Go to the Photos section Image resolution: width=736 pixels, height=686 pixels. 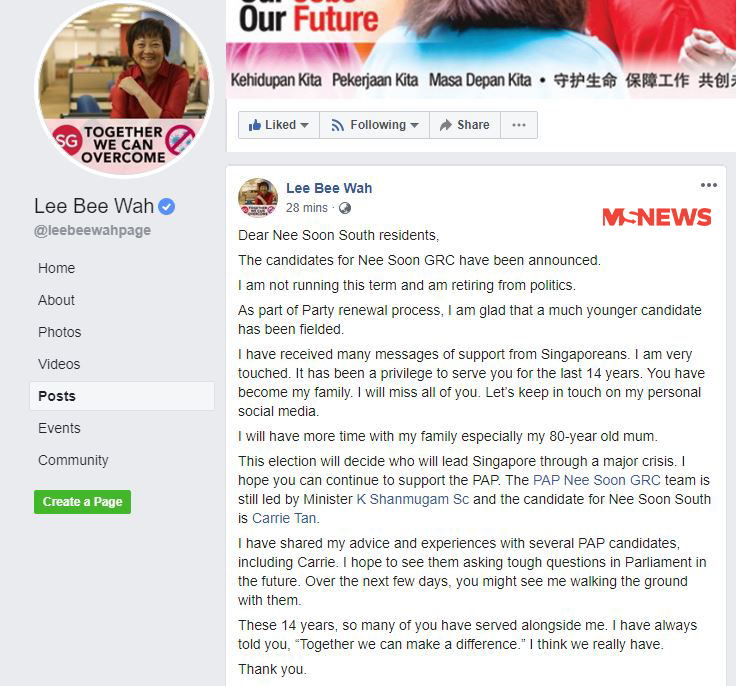tap(60, 332)
